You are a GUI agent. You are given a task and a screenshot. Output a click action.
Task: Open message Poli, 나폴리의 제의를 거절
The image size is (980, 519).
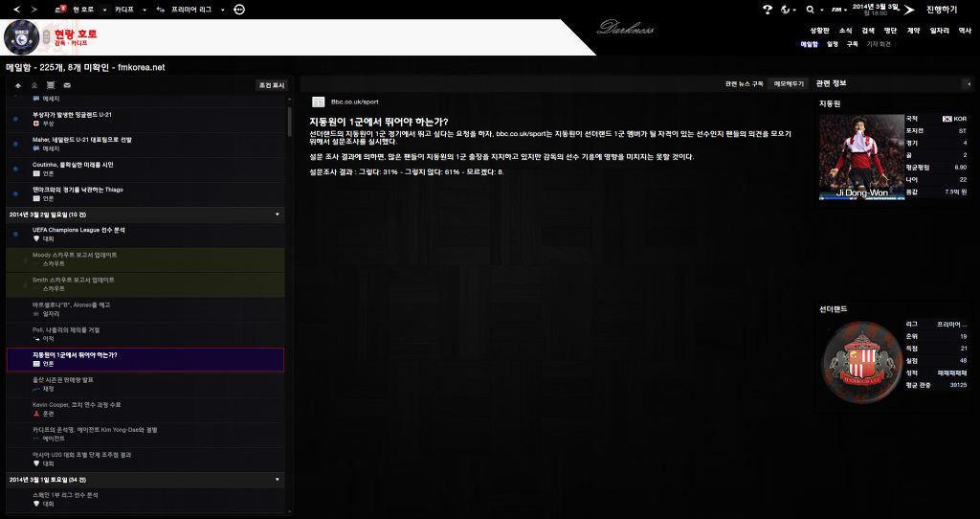[x=145, y=334]
